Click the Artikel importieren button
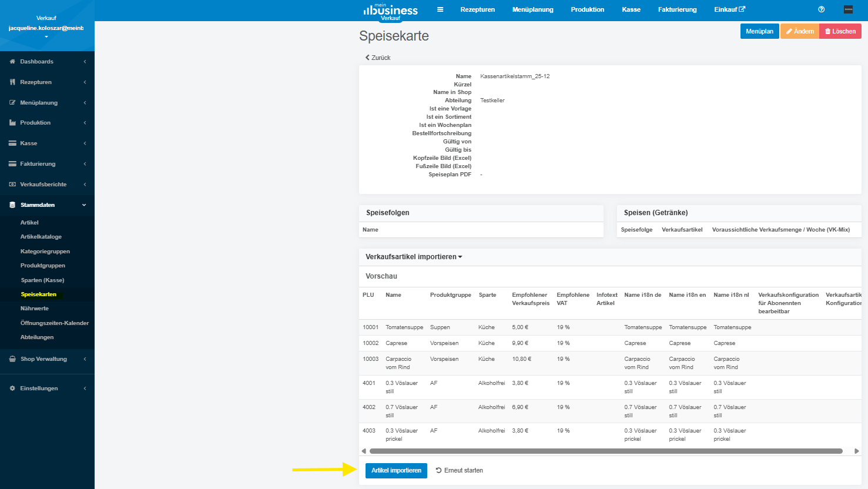This screenshot has height=489, width=868. 396,470
